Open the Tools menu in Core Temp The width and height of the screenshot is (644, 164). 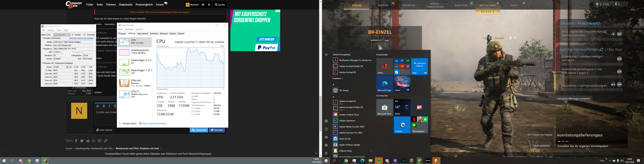coord(59,30)
